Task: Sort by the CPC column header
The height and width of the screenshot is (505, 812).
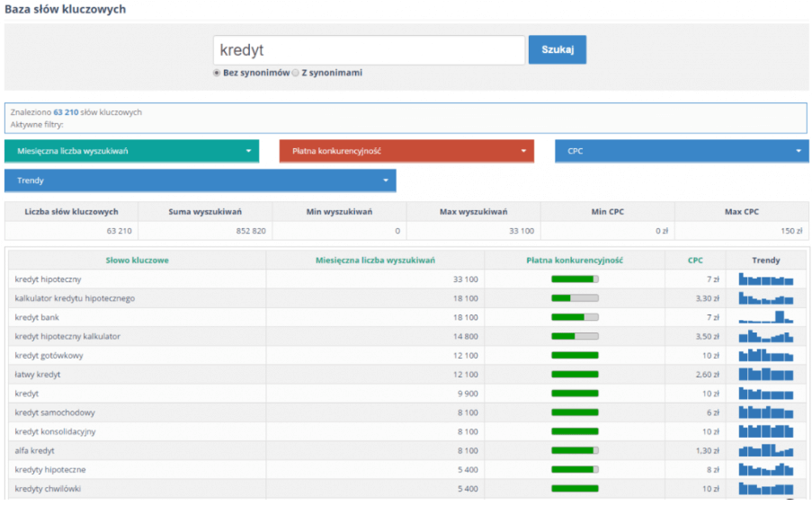Action: pos(695,261)
